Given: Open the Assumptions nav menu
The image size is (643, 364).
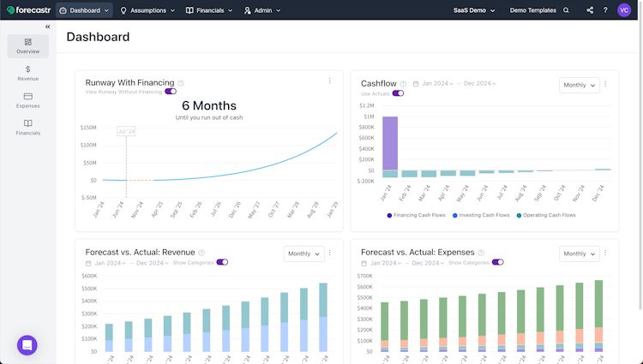Looking at the screenshot, I should point(147,10).
